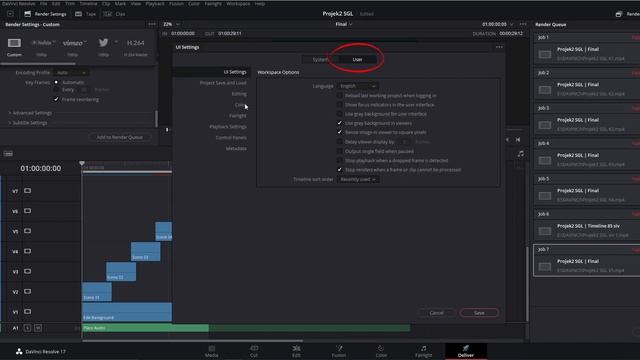Open the Render Settings panel options menu

click(152, 24)
